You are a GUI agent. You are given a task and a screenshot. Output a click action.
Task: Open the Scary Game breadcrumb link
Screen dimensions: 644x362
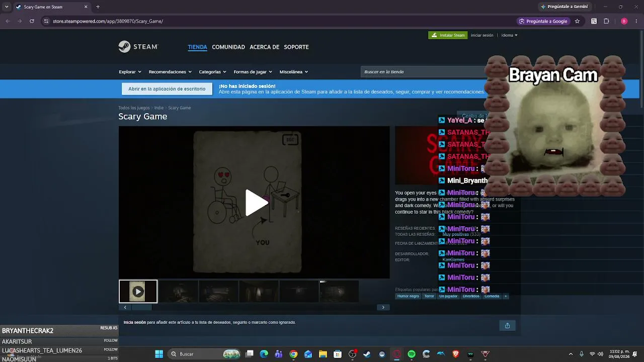pyautogui.click(x=180, y=108)
